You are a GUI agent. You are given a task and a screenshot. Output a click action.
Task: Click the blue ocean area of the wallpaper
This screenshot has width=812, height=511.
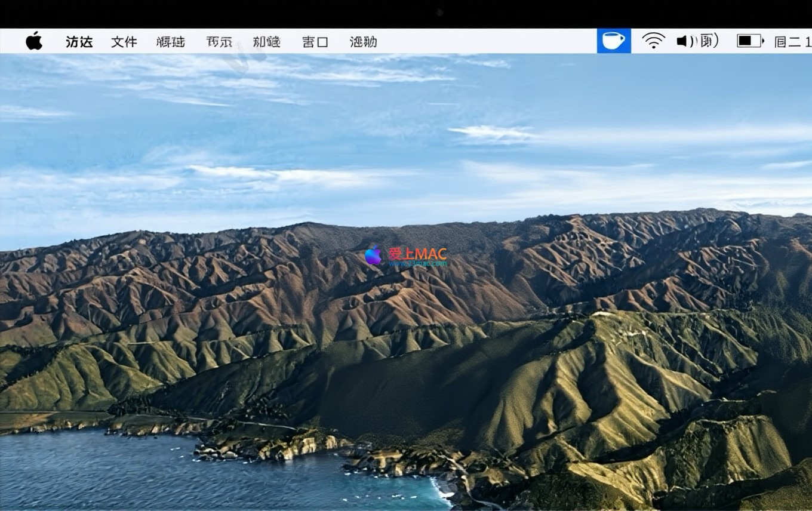coord(119,472)
